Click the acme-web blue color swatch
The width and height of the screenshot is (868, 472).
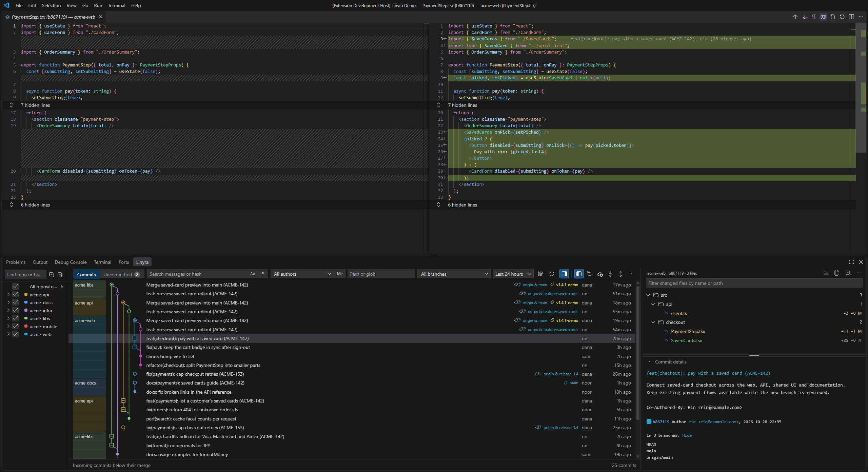[x=26, y=334]
